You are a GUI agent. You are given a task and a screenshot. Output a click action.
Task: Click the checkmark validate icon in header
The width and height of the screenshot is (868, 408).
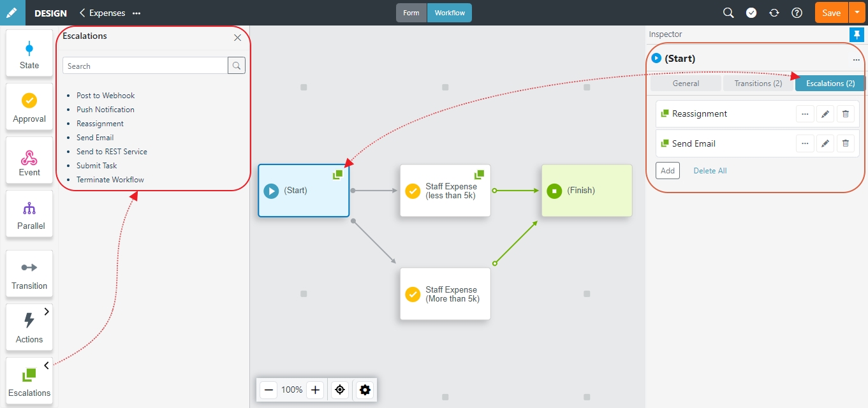pos(751,13)
